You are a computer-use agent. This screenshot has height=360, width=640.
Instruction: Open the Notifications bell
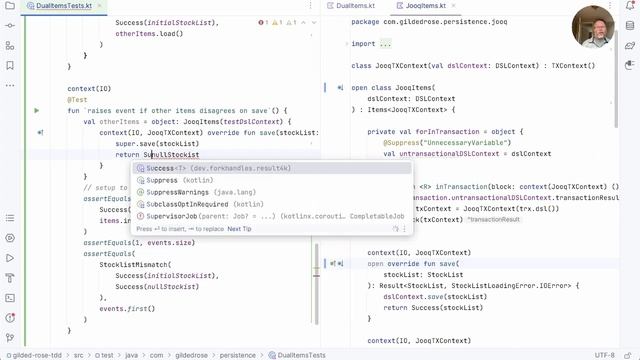point(630,6)
